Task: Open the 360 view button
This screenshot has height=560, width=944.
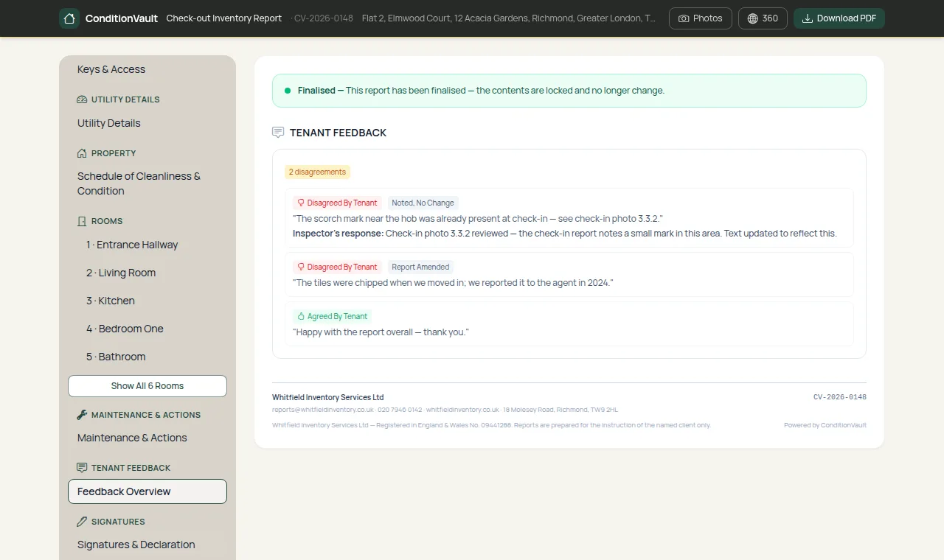Action: 763,18
